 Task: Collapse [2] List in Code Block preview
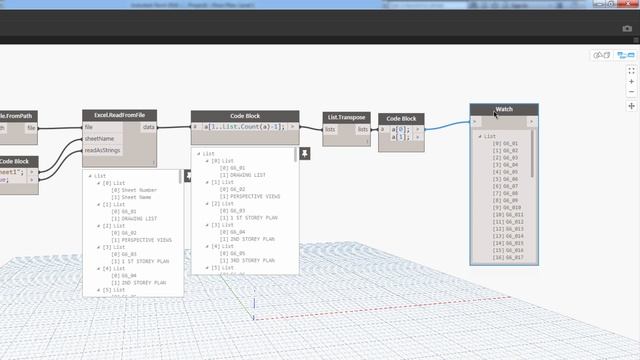click(x=207, y=204)
